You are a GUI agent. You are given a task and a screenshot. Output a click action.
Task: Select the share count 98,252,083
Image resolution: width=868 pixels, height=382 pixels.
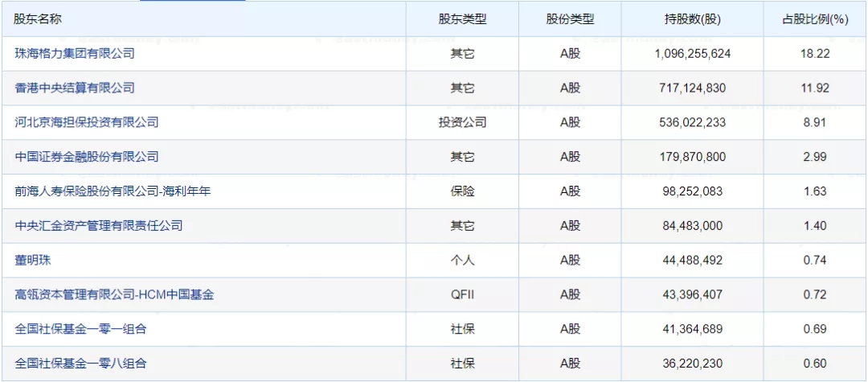[x=693, y=191]
